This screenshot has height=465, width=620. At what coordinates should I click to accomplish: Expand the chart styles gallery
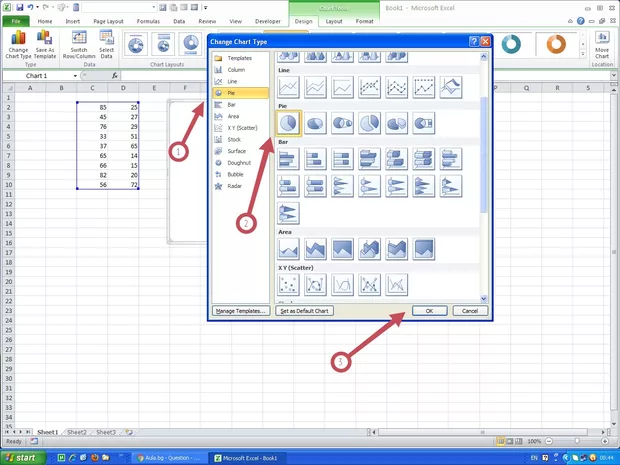[x=583, y=54]
